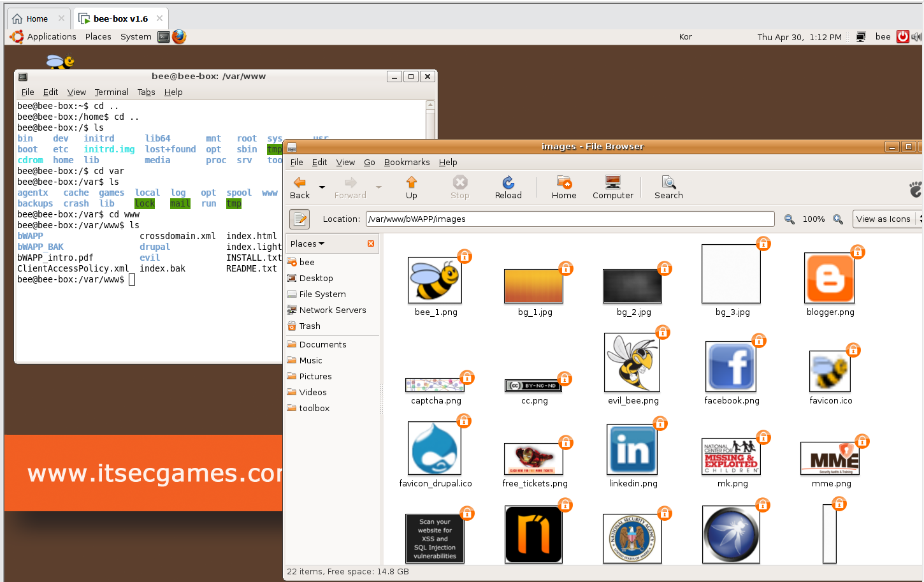Select the bg_2.jpg file
Viewport: 924px width, 582px height.
click(632, 286)
